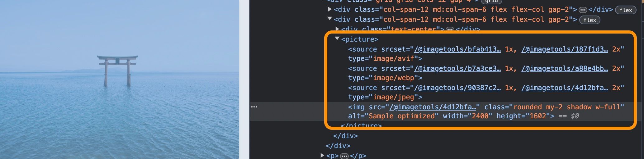This screenshot has width=644, height=159.
Task: Select the alt "Sample optimized" attribute
Action: tap(393, 116)
